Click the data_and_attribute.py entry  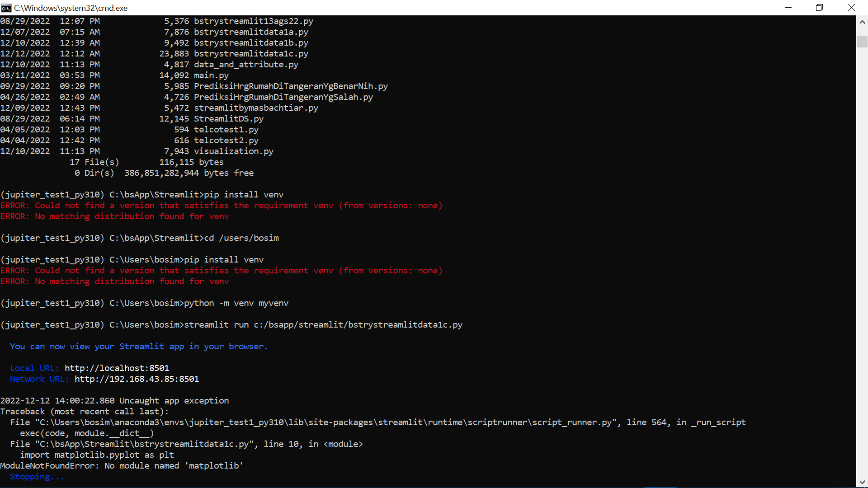[x=246, y=64]
